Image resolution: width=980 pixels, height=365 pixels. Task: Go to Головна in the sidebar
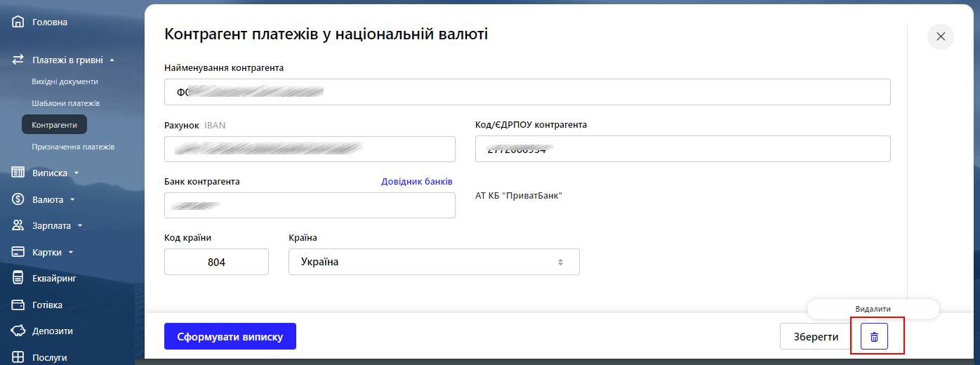tap(50, 22)
